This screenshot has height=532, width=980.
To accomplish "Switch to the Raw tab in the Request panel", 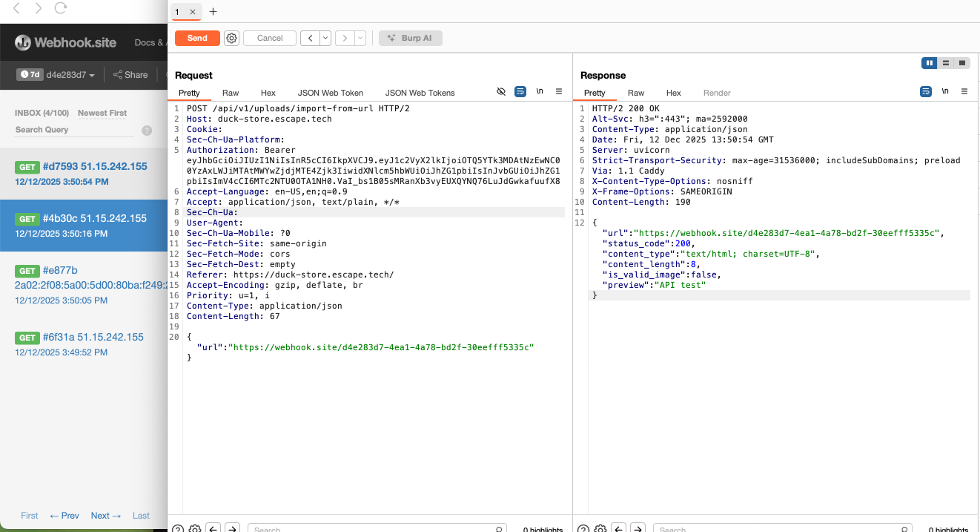I will 230,93.
